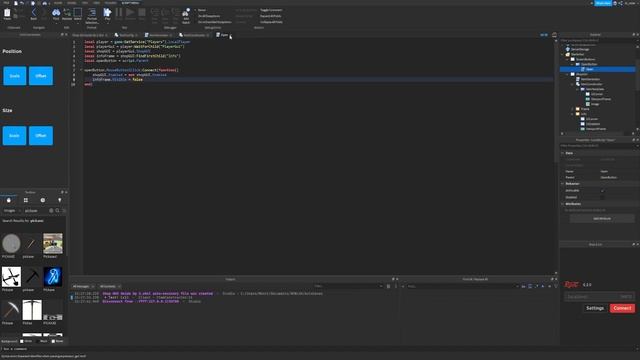The image size is (640, 360).
Task: Open the All Messages output filter dropdown
Action: coord(83,287)
